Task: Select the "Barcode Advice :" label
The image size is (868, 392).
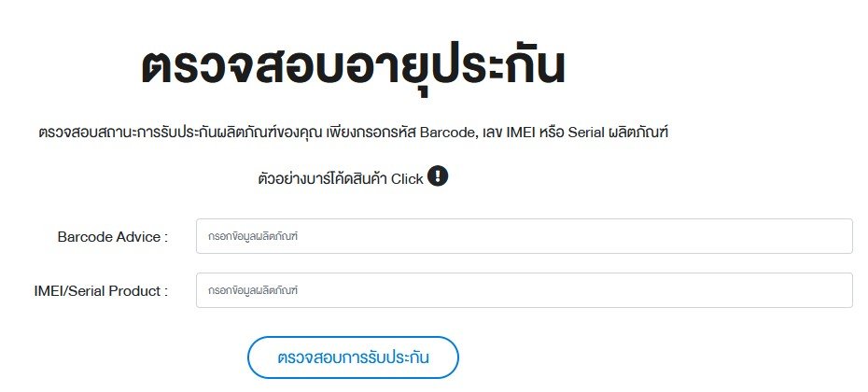Action: pos(112,237)
